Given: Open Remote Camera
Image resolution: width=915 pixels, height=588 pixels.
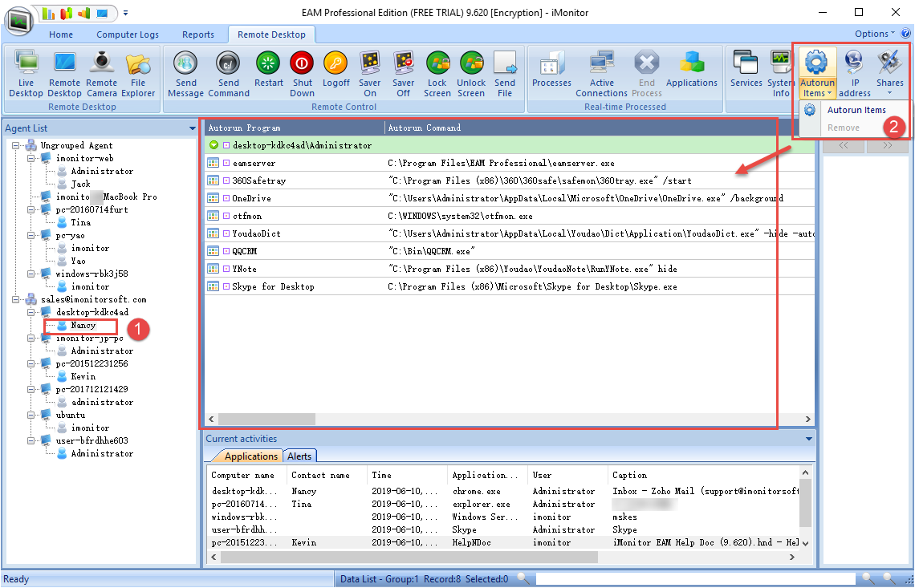Looking at the screenshot, I should (102, 74).
